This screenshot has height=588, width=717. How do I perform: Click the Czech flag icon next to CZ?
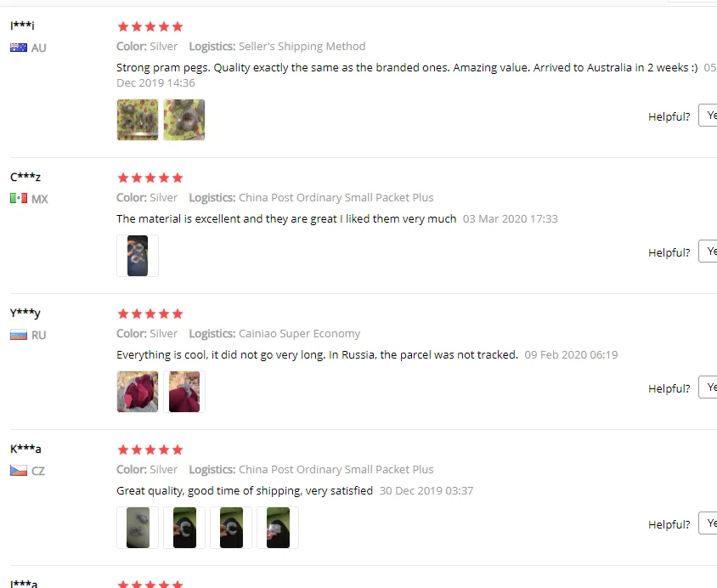click(19, 471)
